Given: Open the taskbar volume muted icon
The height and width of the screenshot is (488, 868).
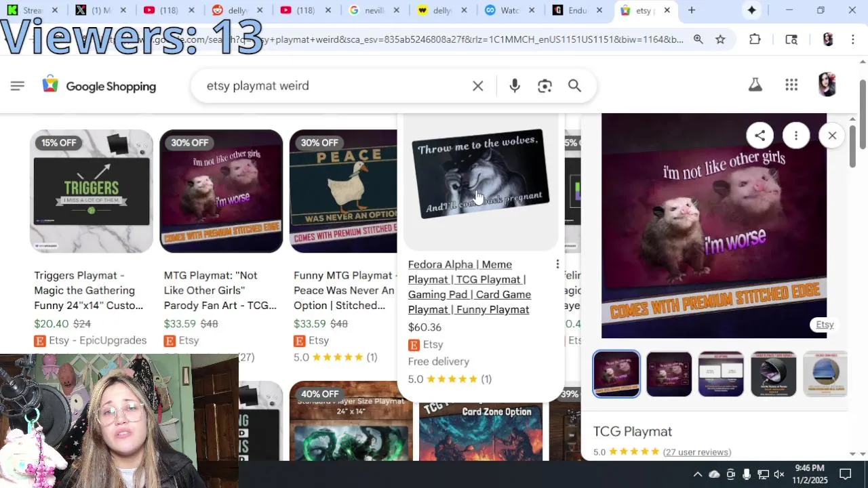Looking at the screenshot, I should click(779, 474).
